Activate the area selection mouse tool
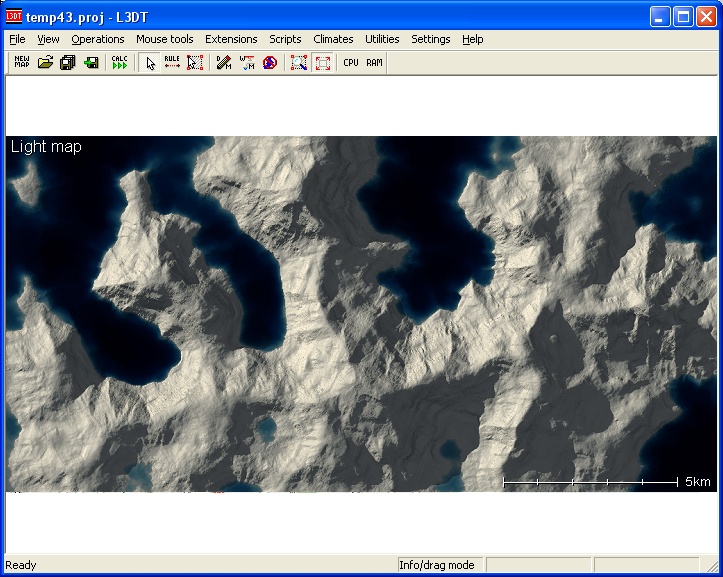This screenshot has width=723, height=577. 195,63
